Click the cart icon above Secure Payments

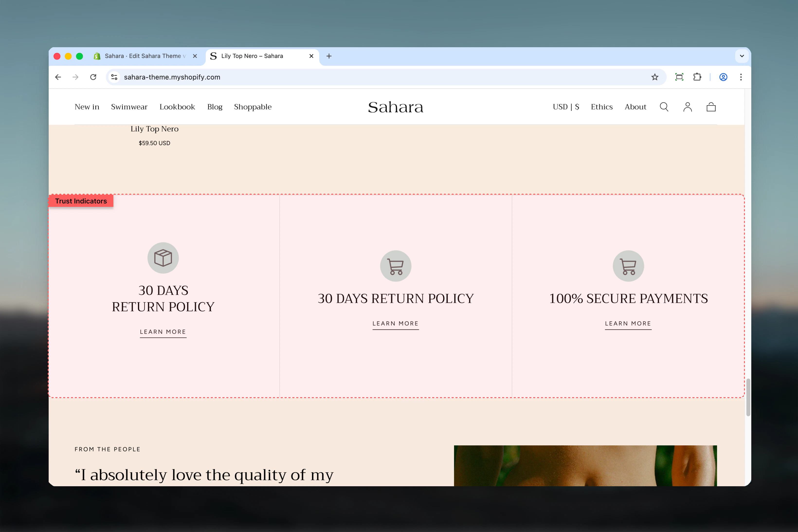click(x=628, y=266)
